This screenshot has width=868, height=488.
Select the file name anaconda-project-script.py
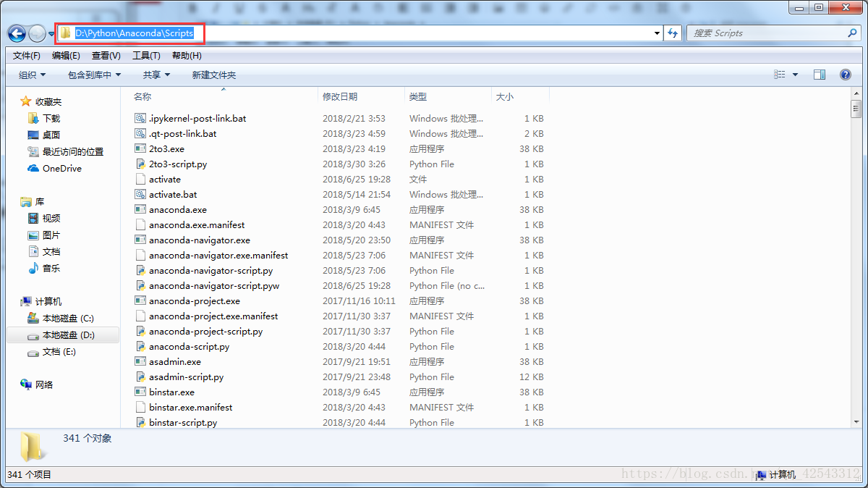coord(206,331)
